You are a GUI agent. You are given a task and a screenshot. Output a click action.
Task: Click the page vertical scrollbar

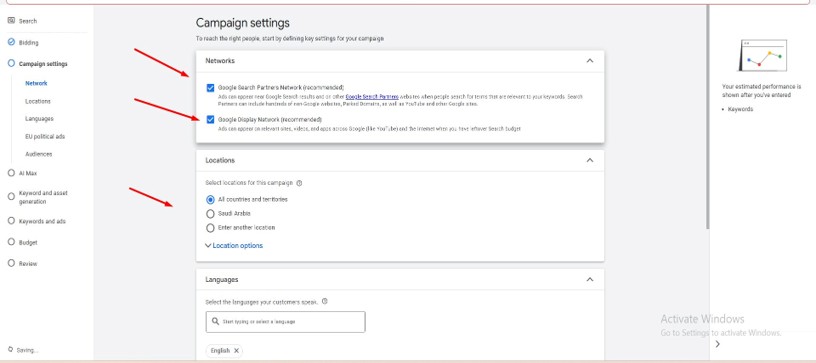(707, 117)
